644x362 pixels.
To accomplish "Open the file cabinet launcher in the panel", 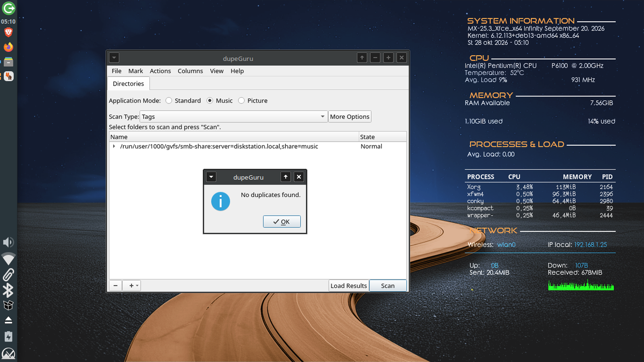I will coord(8,62).
